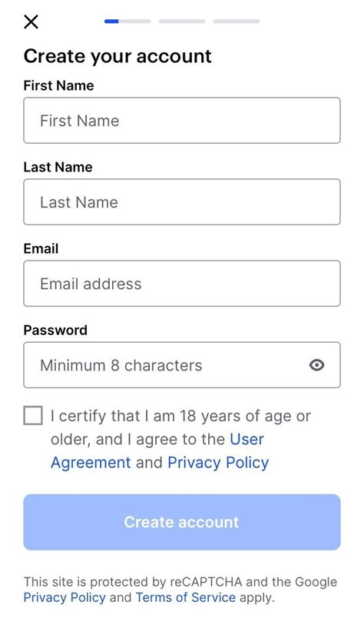Select the Minimum 8 characters password field

coord(182,365)
